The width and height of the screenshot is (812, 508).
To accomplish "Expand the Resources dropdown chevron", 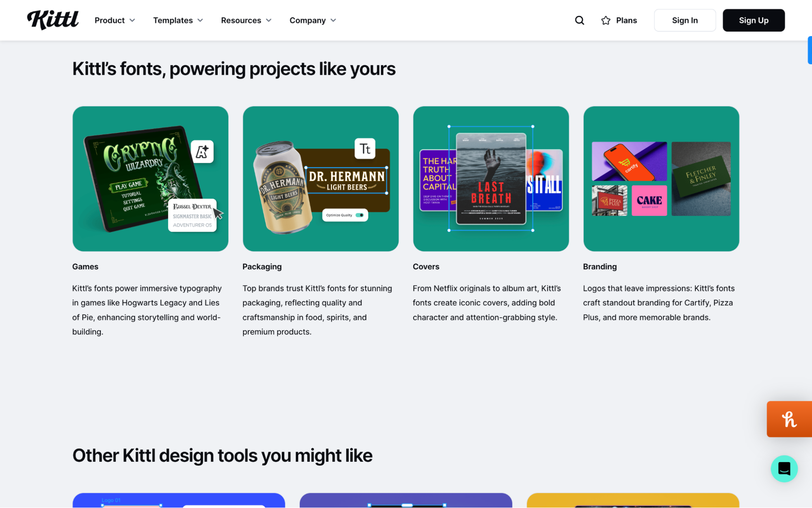I will pyautogui.click(x=269, y=20).
